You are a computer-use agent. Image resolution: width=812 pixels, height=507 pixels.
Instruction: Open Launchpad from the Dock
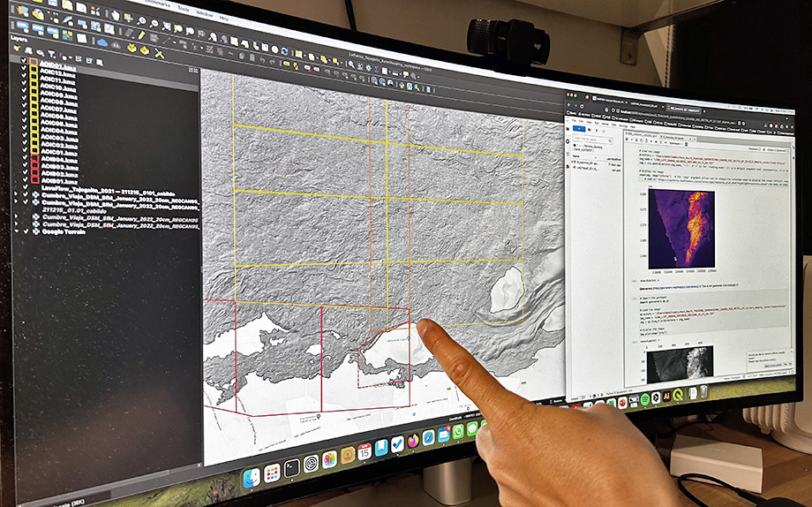[273, 473]
